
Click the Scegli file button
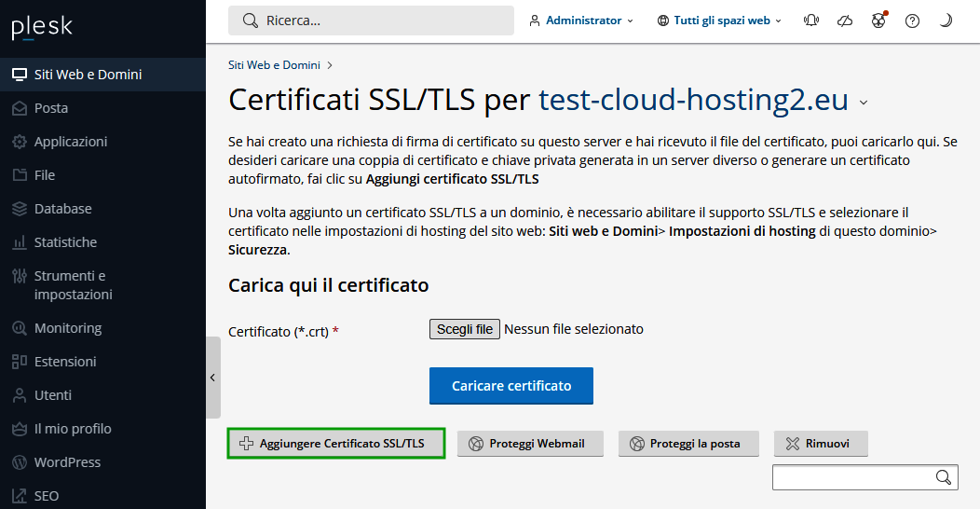464,329
